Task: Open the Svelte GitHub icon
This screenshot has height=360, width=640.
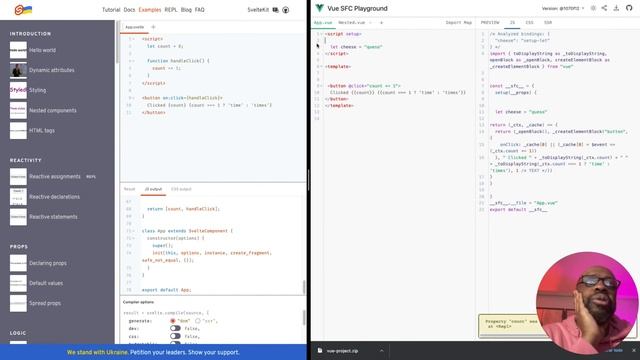Action: coord(286,10)
